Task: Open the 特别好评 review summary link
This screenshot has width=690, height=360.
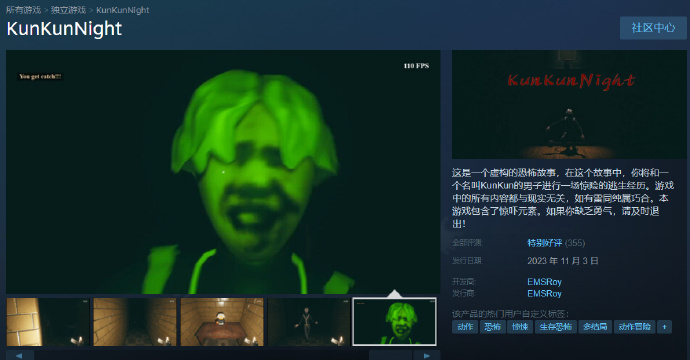Action: click(544, 242)
